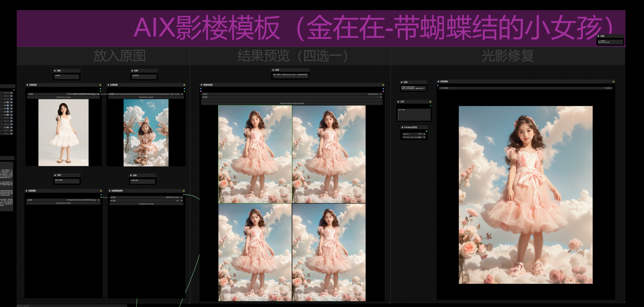
Task: Previous option arrow for control_after_generate widget
Action: 404,137
